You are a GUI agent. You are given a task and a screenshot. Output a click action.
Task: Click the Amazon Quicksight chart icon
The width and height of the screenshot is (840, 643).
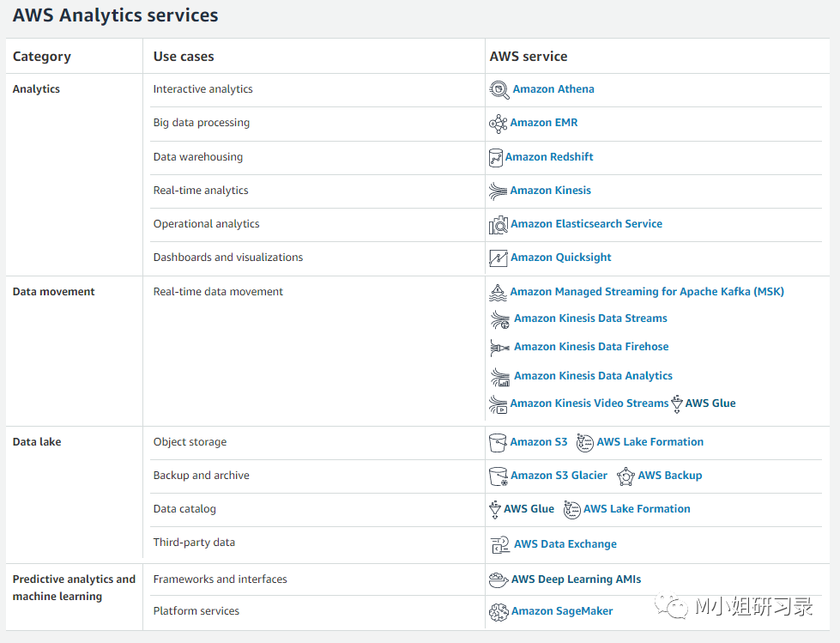tap(499, 258)
